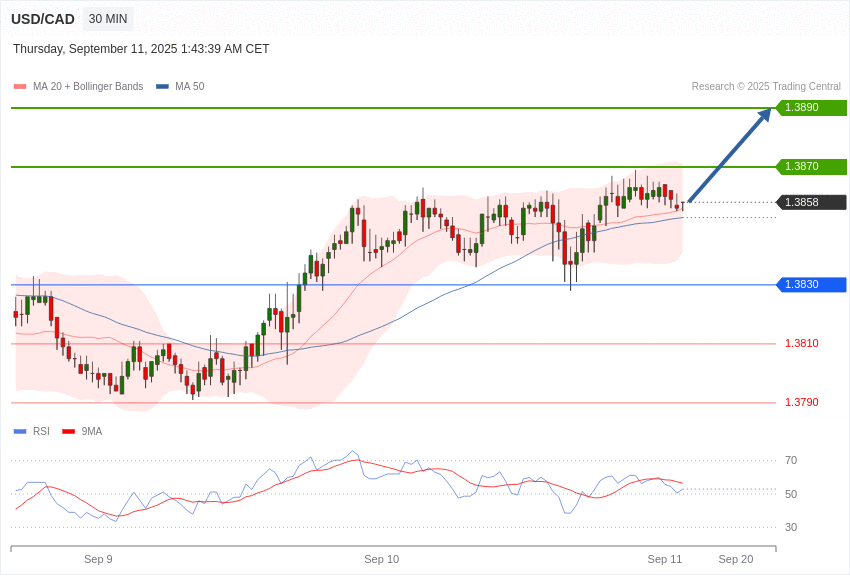Toggle the MA 50 legend label
This screenshot has width=850, height=576.
(189, 87)
